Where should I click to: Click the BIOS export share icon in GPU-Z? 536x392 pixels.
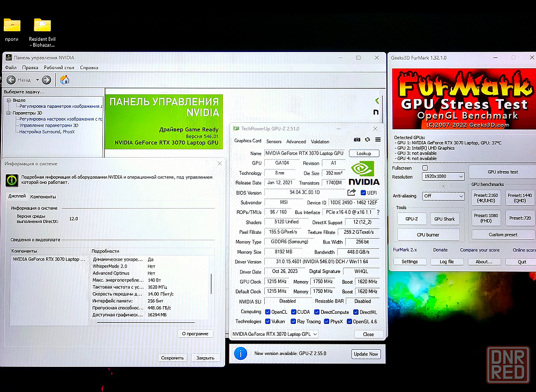point(352,192)
